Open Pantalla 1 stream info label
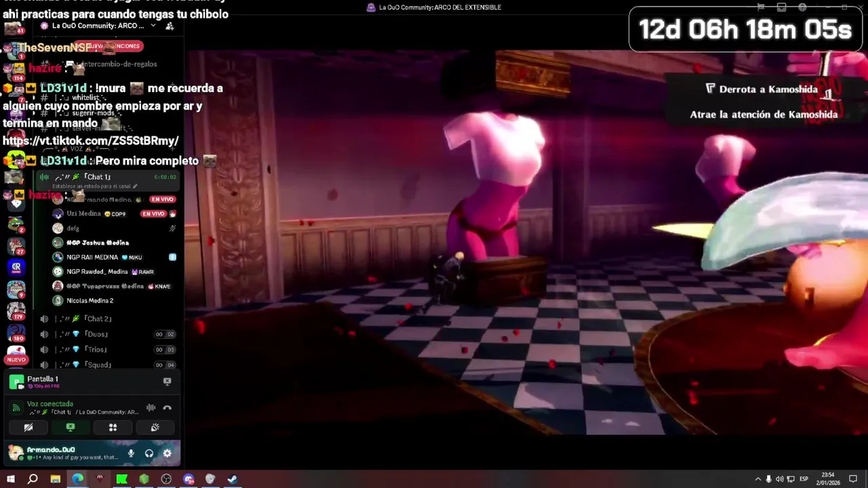The height and width of the screenshot is (488, 868). click(x=43, y=379)
